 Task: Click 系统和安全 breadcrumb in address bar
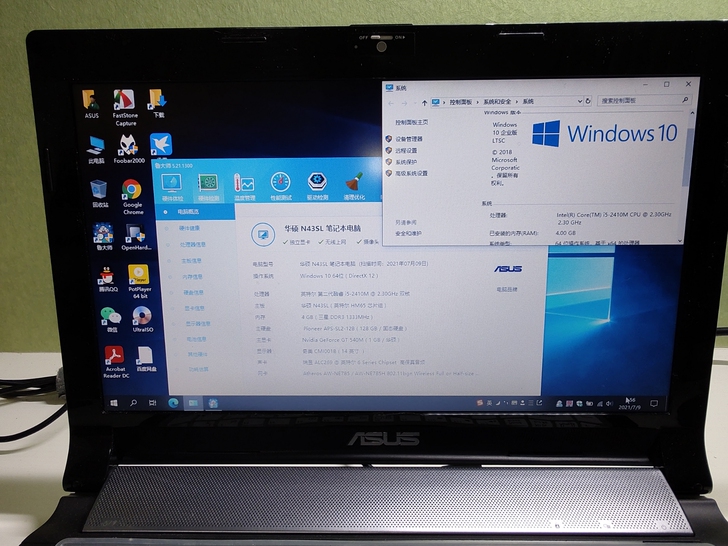[497, 102]
